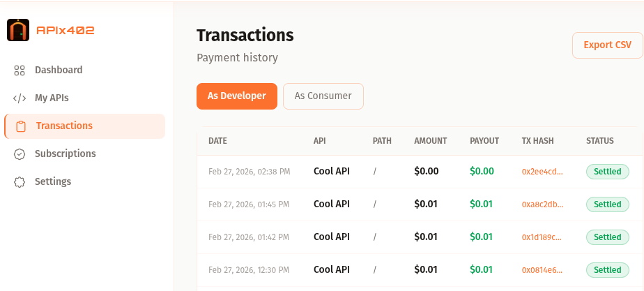The height and width of the screenshot is (291, 644).
Task: Click the Settings gear icon
Action: (20, 182)
